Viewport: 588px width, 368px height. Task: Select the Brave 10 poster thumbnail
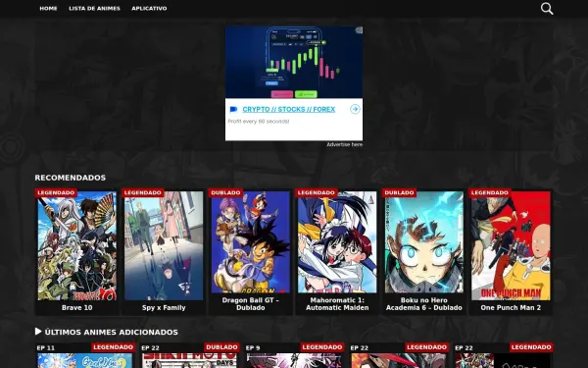76,245
